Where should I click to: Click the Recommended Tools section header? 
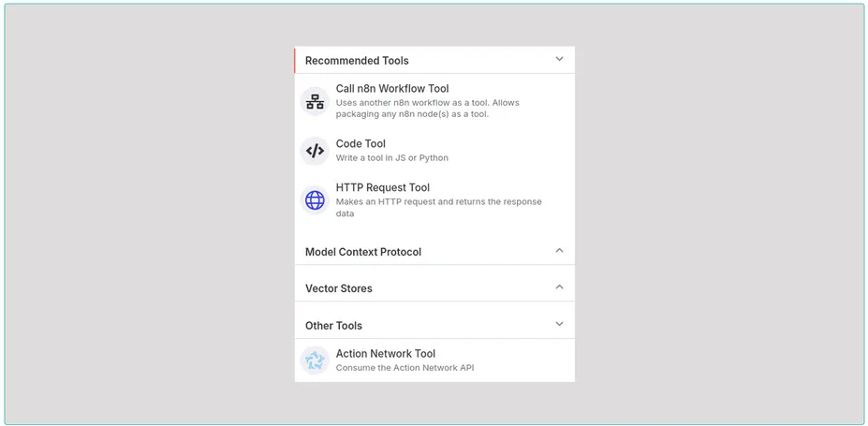coord(434,60)
